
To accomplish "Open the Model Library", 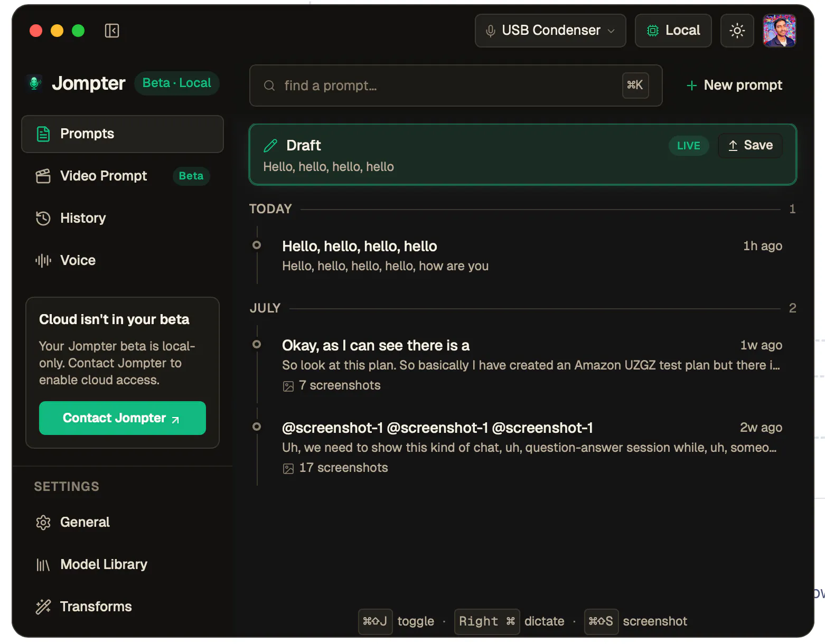I will (123, 564).
